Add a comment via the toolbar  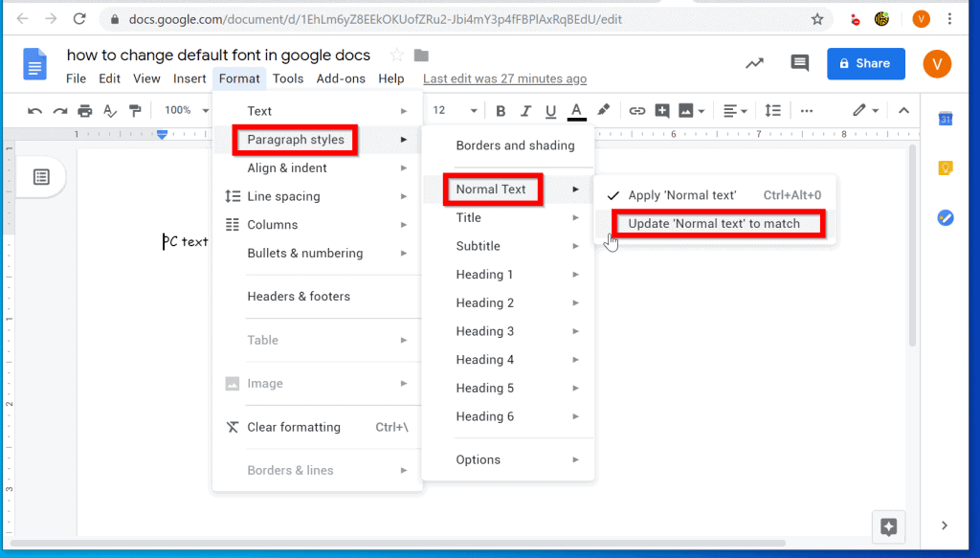click(661, 110)
